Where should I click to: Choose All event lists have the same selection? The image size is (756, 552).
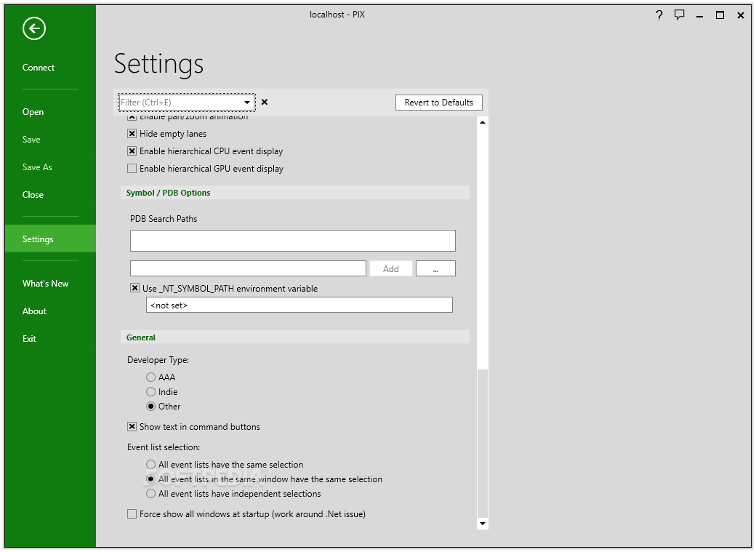coord(151,464)
